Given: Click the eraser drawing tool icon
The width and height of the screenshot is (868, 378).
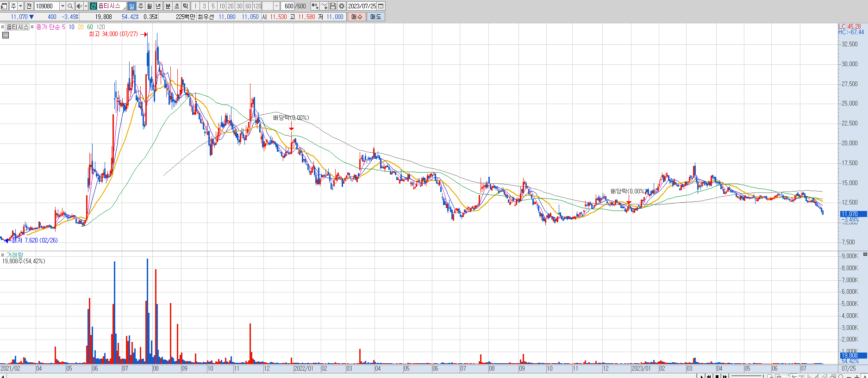Looking at the screenshot, I should tap(824, 376).
